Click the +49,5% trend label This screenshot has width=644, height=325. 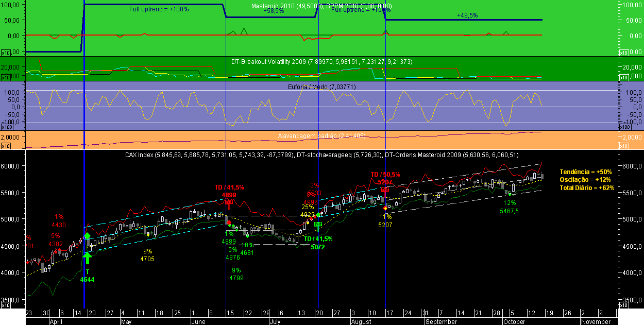coord(467,15)
